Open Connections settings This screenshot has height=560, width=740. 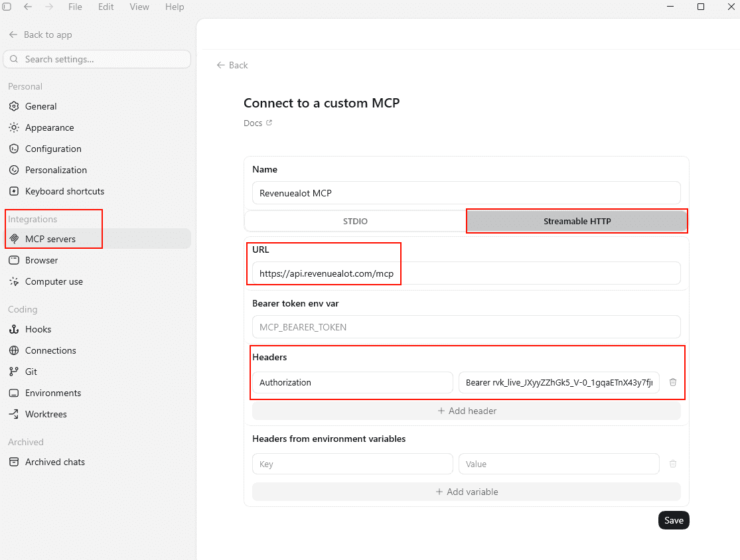point(97,350)
